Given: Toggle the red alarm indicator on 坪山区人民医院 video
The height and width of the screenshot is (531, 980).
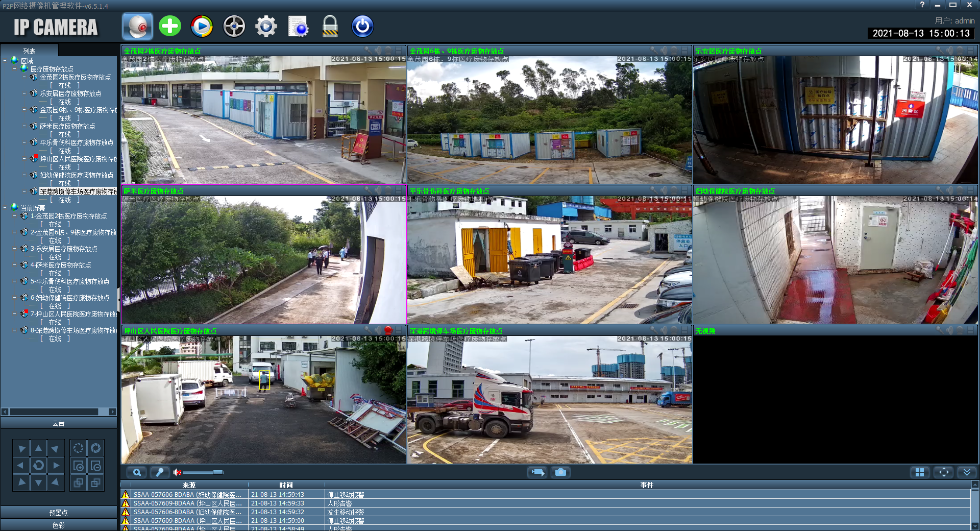Looking at the screenshot, I should pos(388,330).
